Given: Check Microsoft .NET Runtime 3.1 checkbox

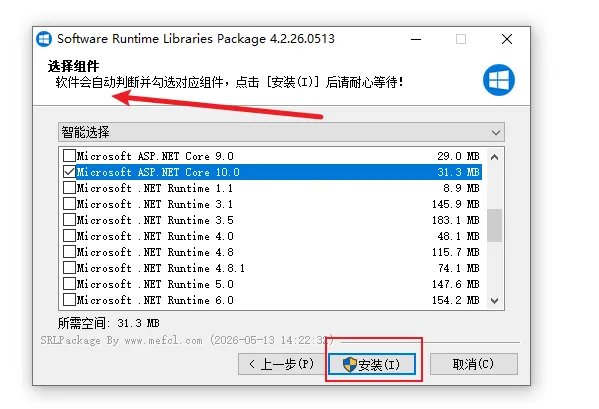Looking at the screenshot, I should (69, 204).
